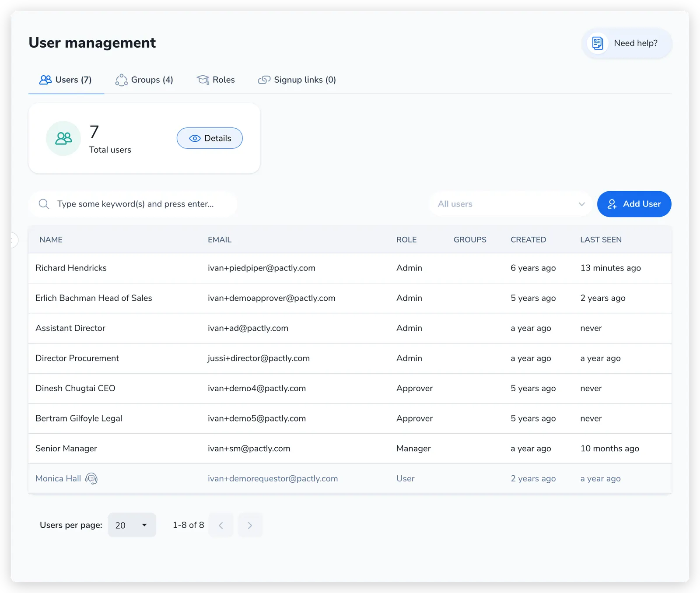Open the Signup links (0) tab

(297, 80)
